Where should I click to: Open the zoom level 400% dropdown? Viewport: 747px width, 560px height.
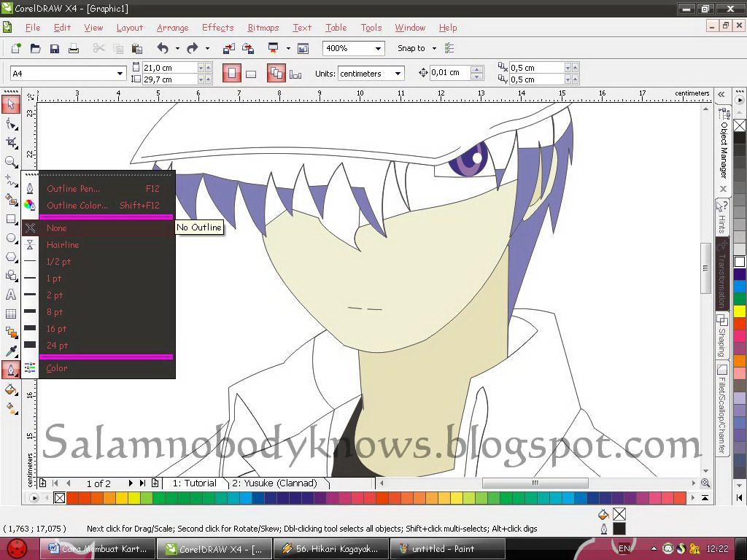click(x=378, y=49)
